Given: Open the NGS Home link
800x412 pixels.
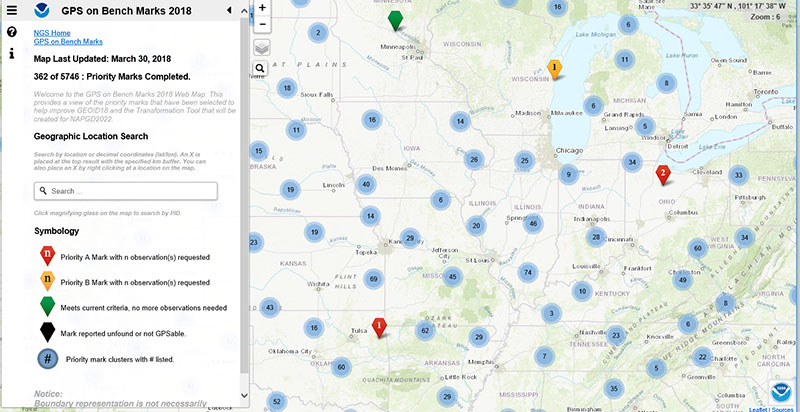Looking at the screenshot, I should (52, 33).
